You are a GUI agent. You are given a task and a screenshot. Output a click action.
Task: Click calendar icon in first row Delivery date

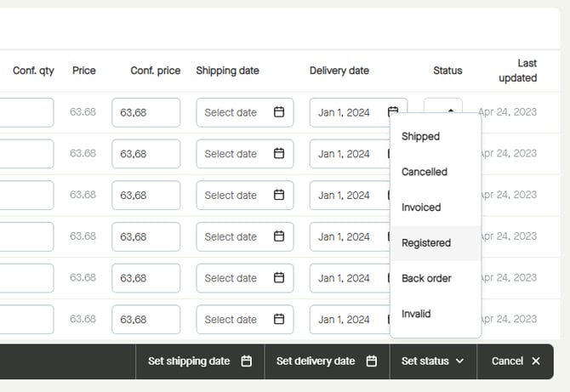(393, 111)
